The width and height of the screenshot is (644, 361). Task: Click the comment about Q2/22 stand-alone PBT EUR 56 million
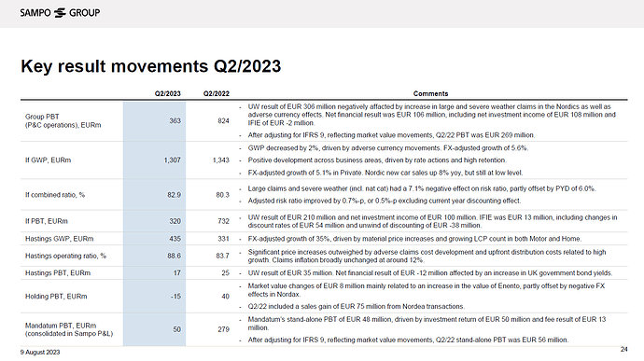tap(408, 340)
